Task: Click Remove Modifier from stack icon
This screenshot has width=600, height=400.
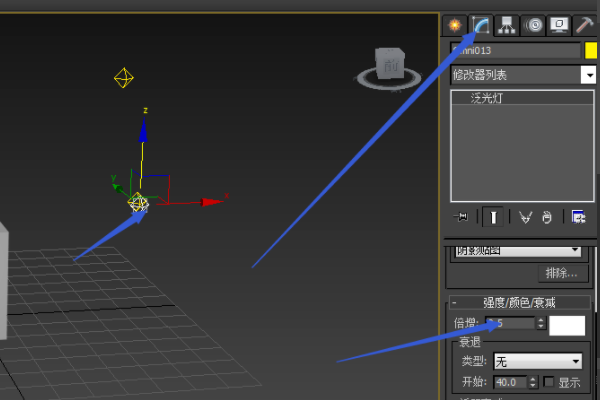Action: click(547, 216)
